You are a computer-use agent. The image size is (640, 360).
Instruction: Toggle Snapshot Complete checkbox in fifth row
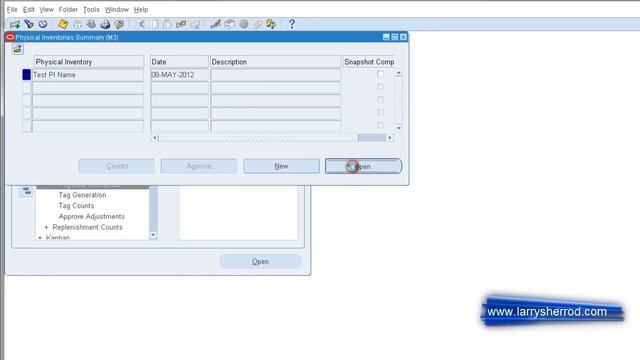click(x=380, y=125)
